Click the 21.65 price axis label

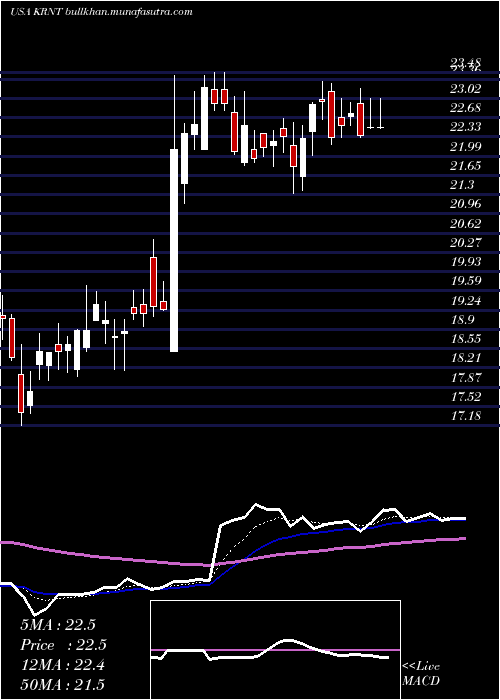[x=465, y=166]
